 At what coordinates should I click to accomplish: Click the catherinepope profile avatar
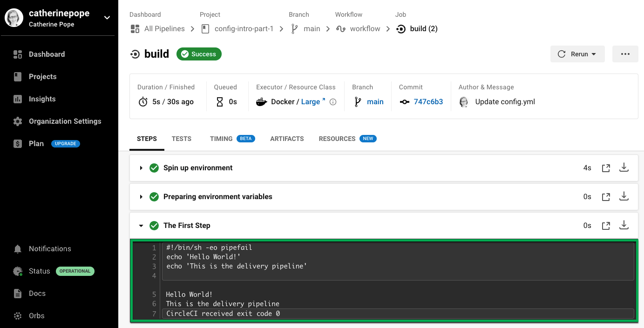point(14,18)
